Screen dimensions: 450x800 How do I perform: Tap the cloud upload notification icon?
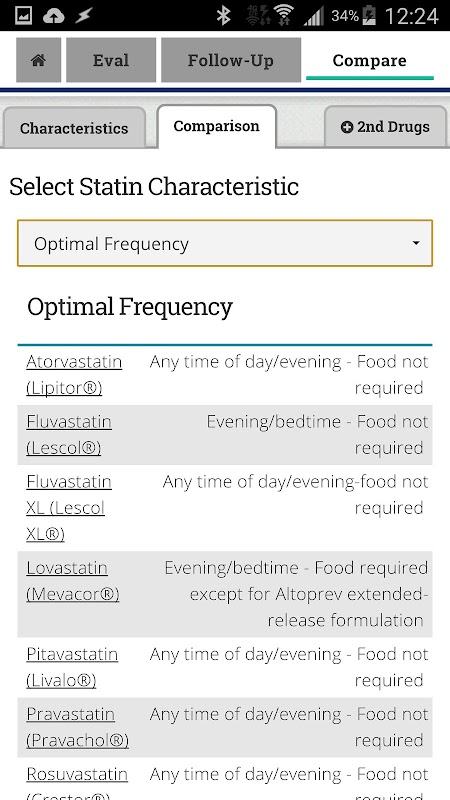(x=53, y=16)
